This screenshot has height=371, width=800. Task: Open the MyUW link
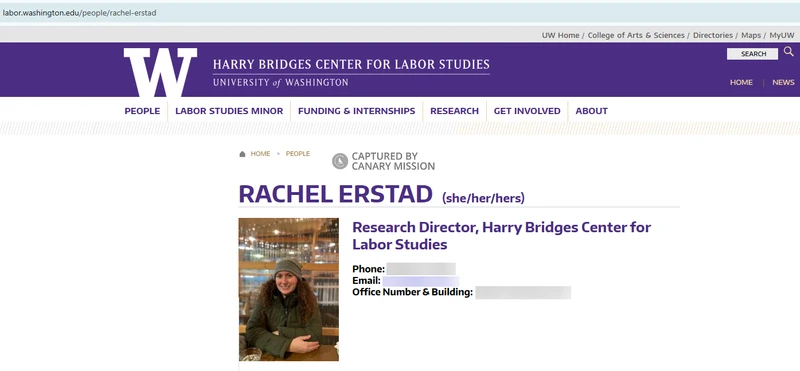(782, 35)
